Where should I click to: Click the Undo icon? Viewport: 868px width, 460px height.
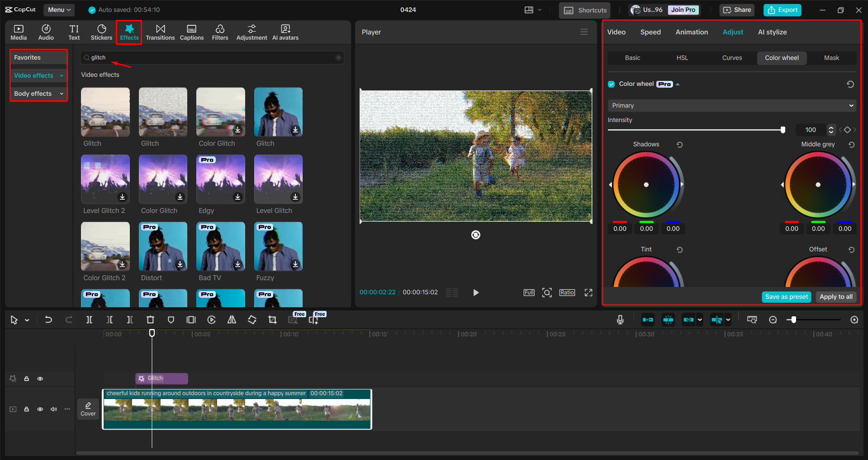pyautogui.click(x=48, y=319)
